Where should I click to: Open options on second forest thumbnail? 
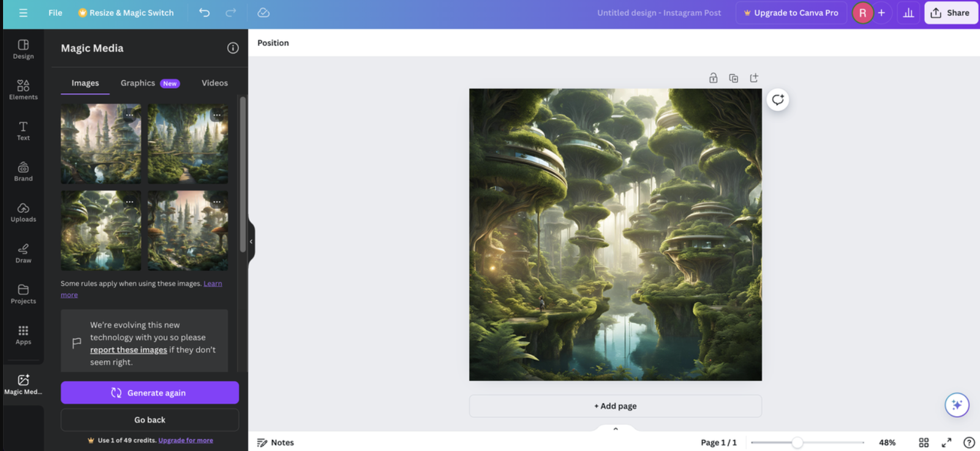tap(217, 115)
